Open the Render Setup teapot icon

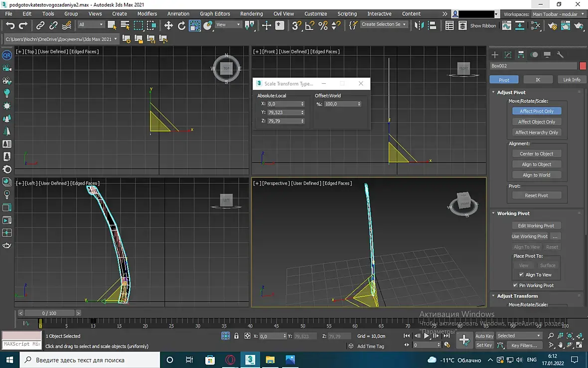pyautogui.click(x=552, y=26)
